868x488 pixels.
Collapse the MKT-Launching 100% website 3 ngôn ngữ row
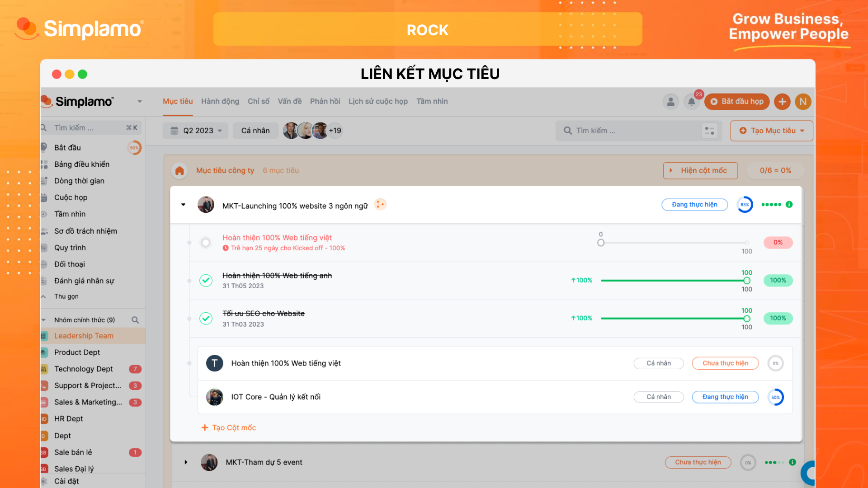pyautogui.click(x=184, y=205)
